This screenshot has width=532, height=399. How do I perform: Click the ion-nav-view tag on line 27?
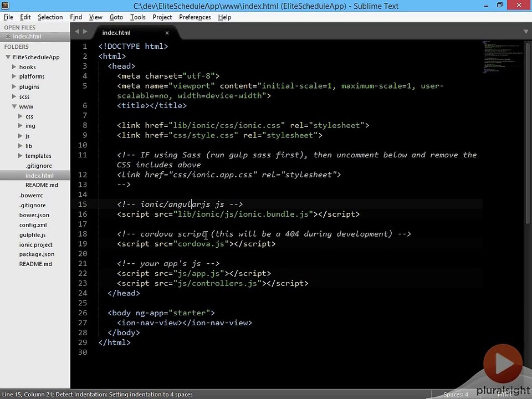pos(184,323)
